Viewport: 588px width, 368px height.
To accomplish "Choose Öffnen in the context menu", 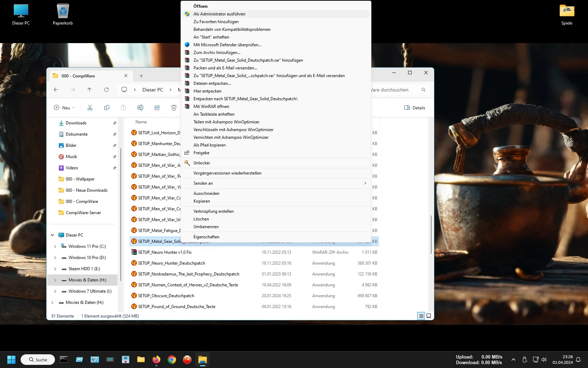I will [x=276, y=6].
